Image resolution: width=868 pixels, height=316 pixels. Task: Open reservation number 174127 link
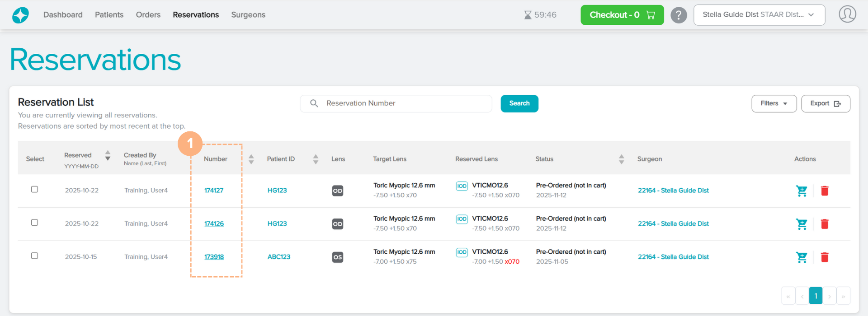click(x=214, y=191)
